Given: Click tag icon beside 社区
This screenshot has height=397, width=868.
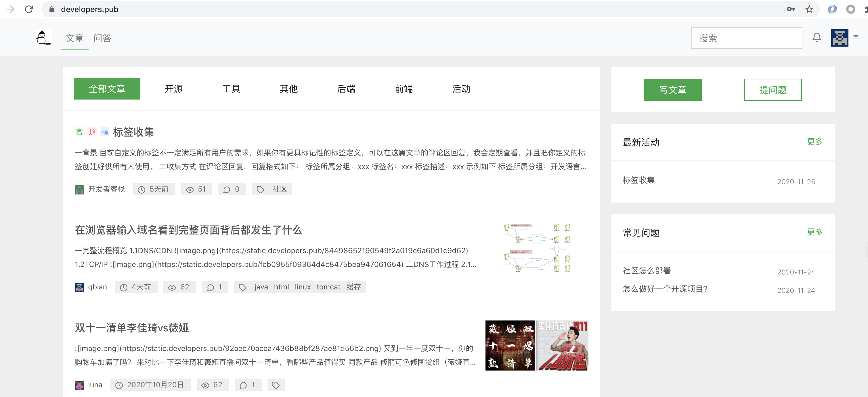Looking at the screenshot, I should [x=260, y=190].
